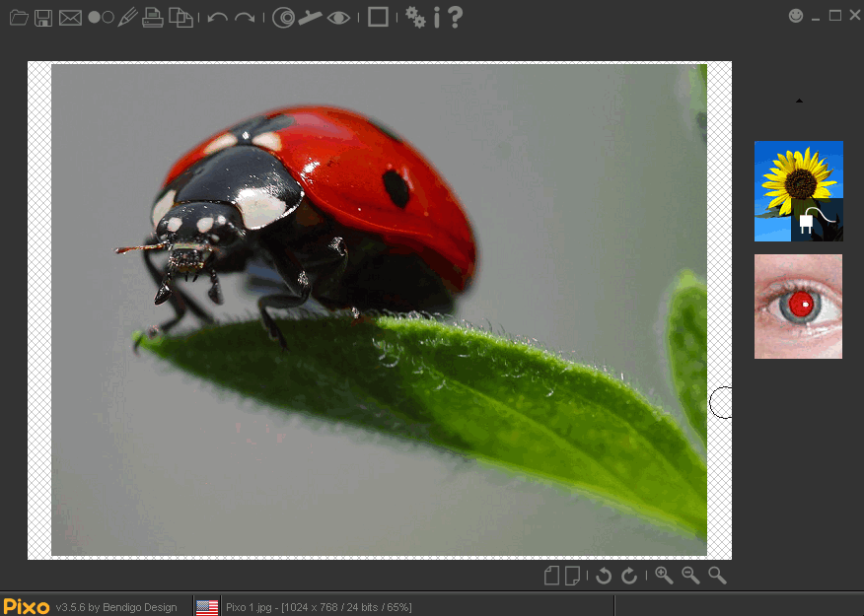Click the Pixo logo in the status bar

26,607
